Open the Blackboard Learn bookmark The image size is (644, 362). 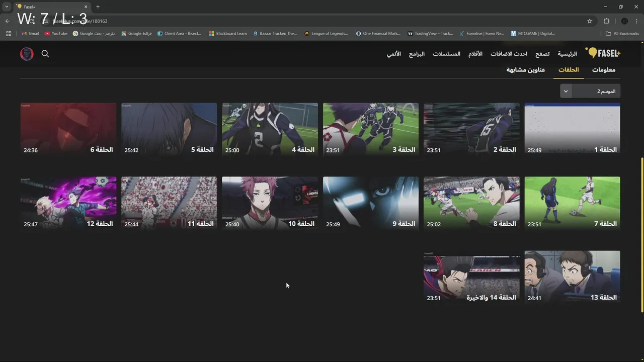(x=227, y=34)
